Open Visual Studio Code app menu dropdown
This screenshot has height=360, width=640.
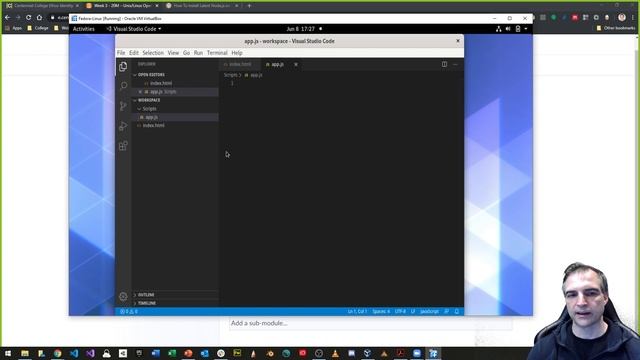click(134, 29)
